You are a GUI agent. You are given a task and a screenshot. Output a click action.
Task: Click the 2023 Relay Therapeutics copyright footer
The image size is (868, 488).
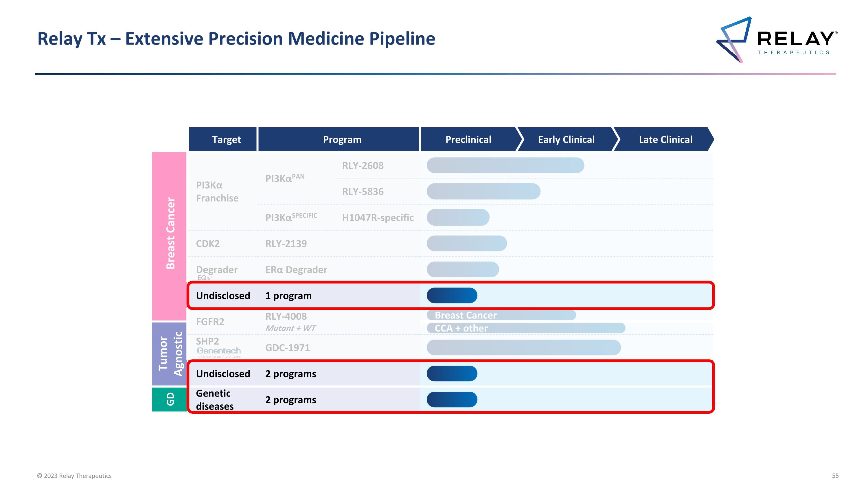74,476
